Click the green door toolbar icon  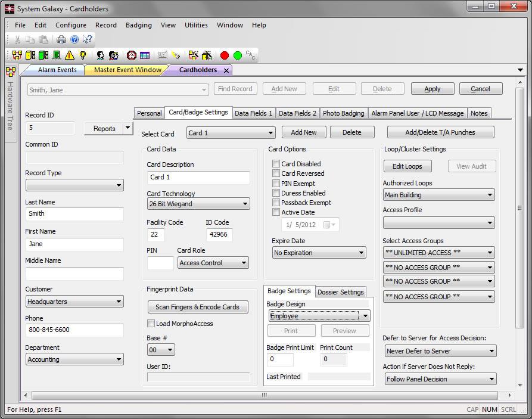57,55
